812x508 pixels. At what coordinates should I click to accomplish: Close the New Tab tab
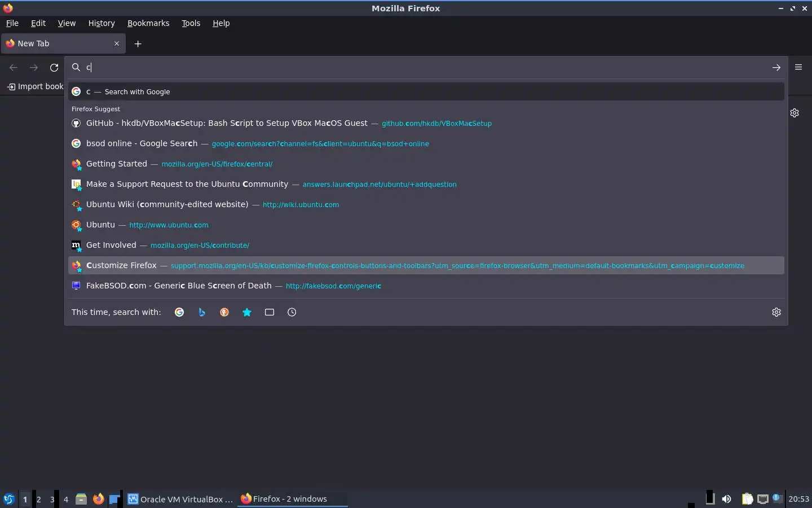click(x=117, y=43)
